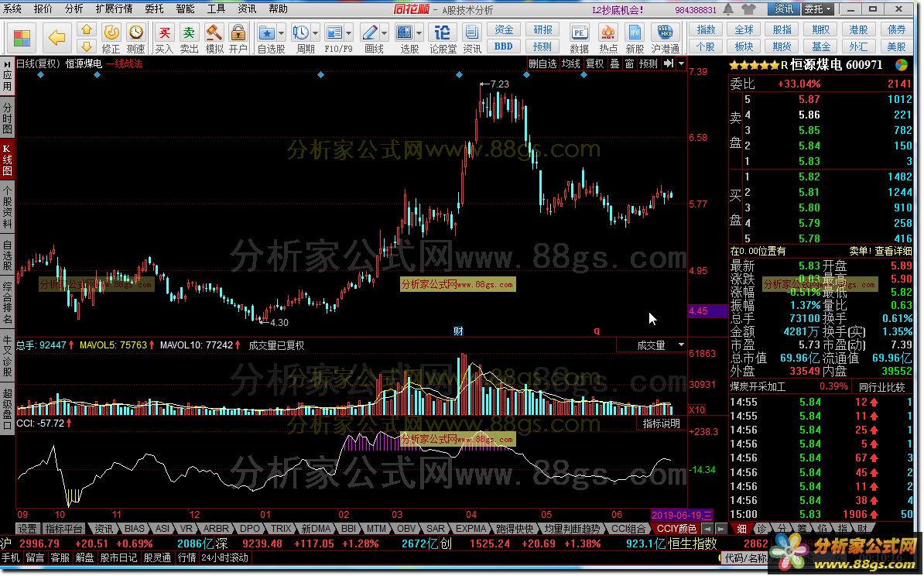
Task: Open the 论股堂 forum icon
Action: click(443, 38)
